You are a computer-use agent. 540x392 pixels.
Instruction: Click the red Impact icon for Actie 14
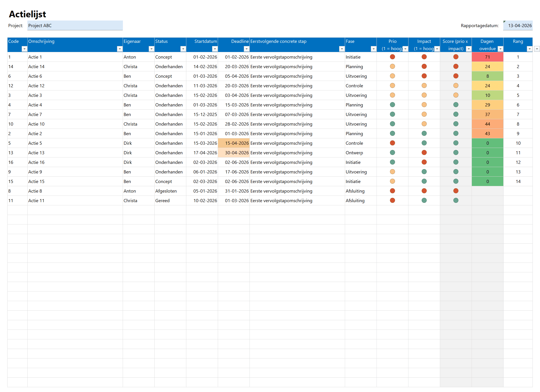[424, 66]
